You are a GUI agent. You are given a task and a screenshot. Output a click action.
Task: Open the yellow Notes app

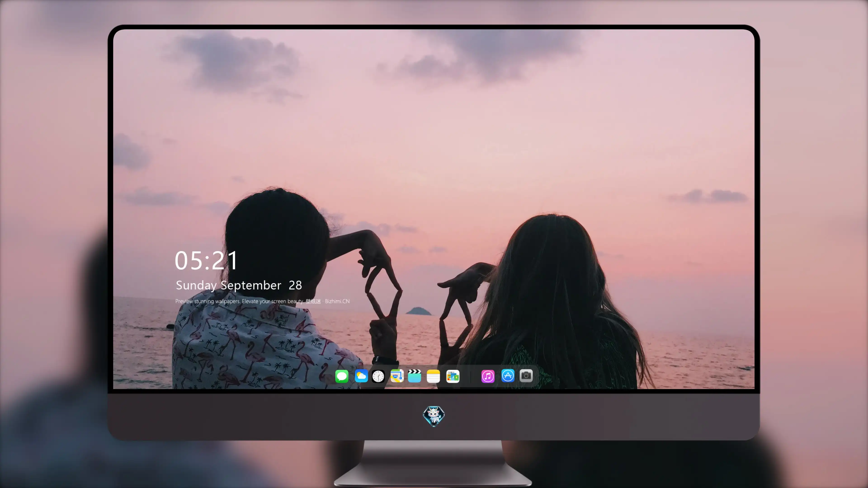(433, 376)
